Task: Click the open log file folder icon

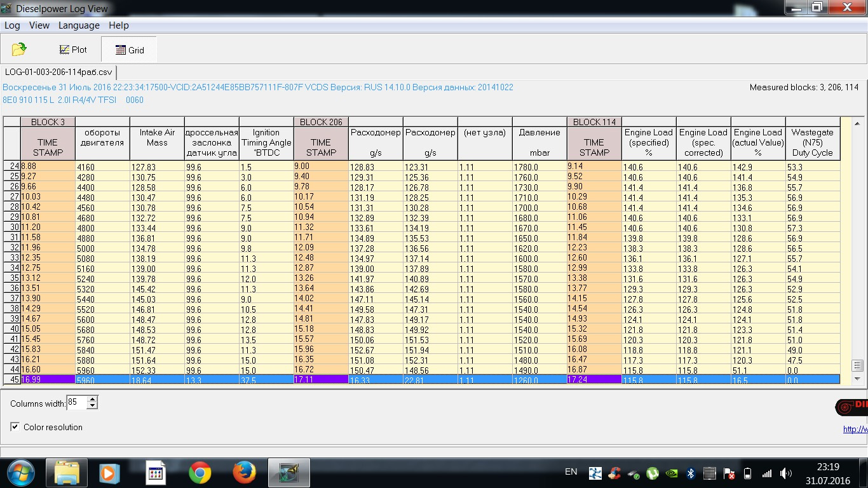Action: click(19, 50)
